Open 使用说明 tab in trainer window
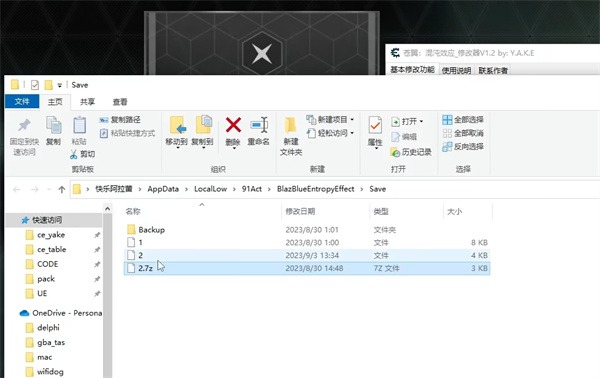Viewport: 600px width, 378px height. [x=456, y=70]
